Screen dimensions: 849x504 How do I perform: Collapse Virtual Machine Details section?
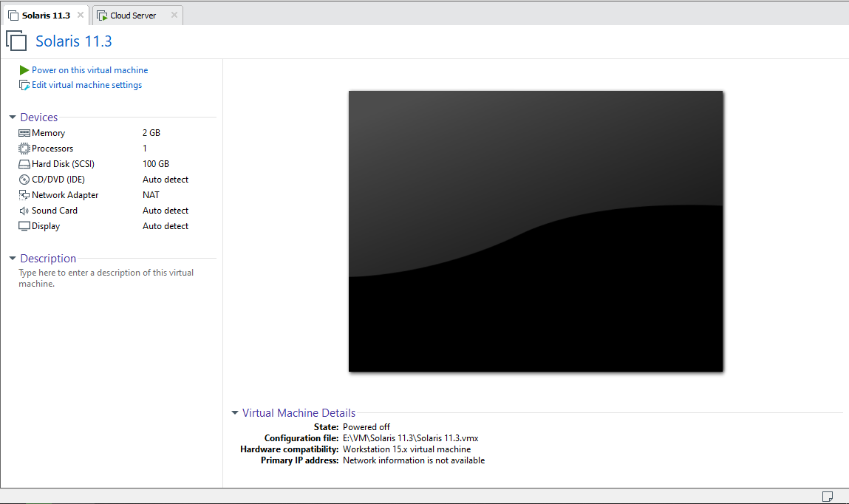(235, 412)
